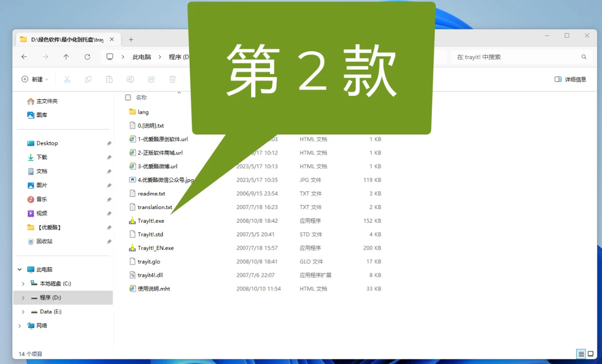Toggle the select-all checkbox beside 名称
This screenshot has width=602, height=364.
[x=128, y=97]
